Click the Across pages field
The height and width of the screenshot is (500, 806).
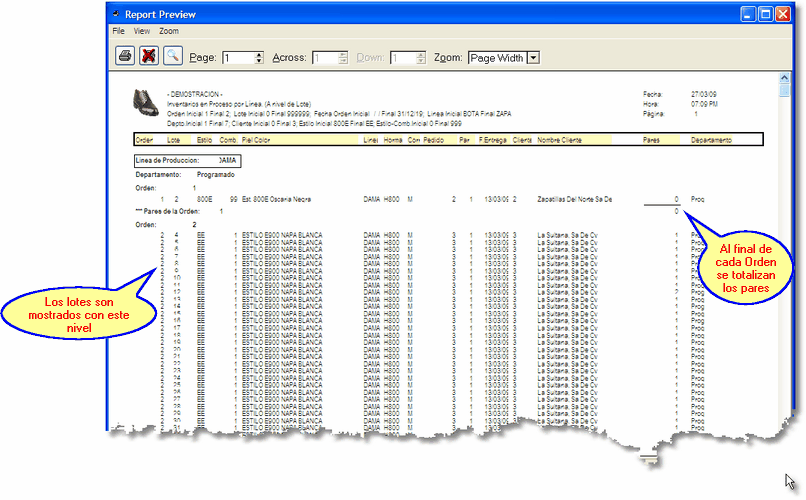click(326, 58)
